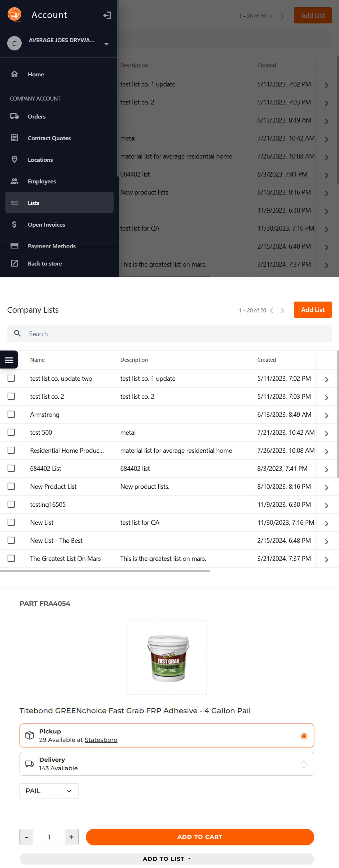Click the Description column header
The image size is (339, 868).
[x=134, y=360]
